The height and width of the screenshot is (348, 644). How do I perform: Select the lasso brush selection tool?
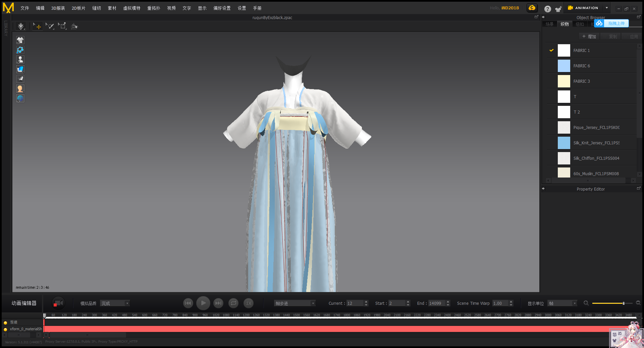pos(50,26)
